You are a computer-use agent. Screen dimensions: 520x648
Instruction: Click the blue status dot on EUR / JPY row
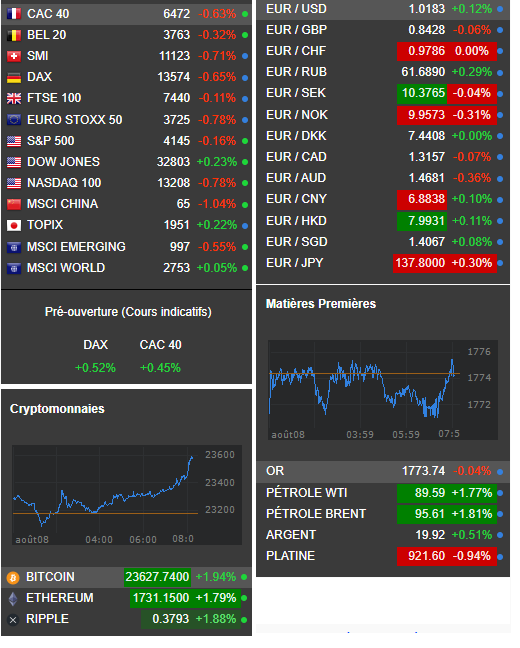click(500, 263)
